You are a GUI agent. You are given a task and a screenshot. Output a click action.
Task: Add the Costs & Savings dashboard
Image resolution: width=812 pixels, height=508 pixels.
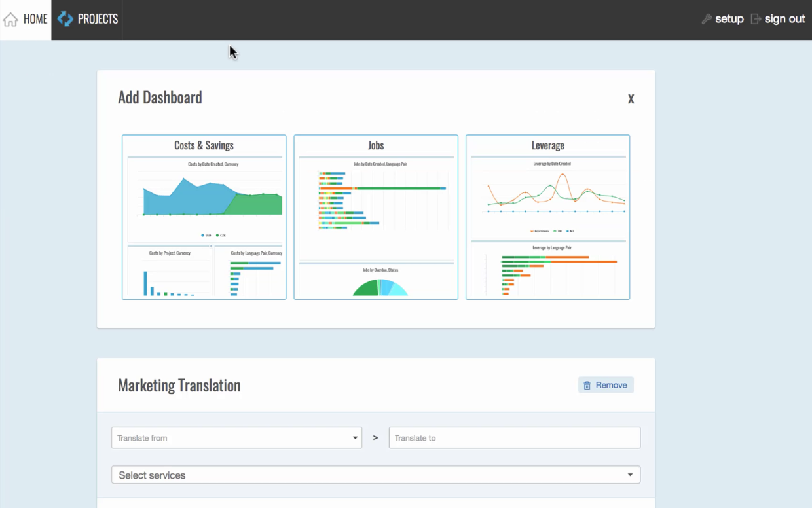pyautogui.click(x=204, y=217)
